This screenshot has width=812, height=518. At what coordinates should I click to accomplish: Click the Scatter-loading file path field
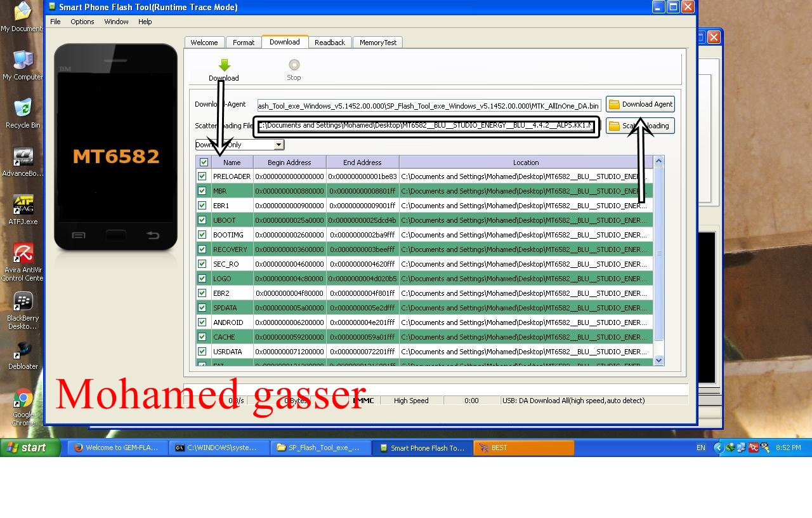coord(426,126)
